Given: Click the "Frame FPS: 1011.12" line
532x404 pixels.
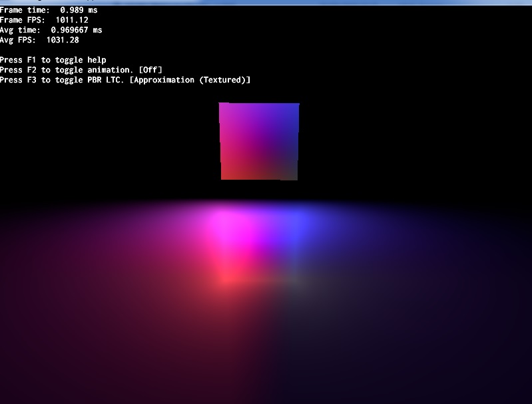Looking at the screenshot, I should [x=44, y=20].
